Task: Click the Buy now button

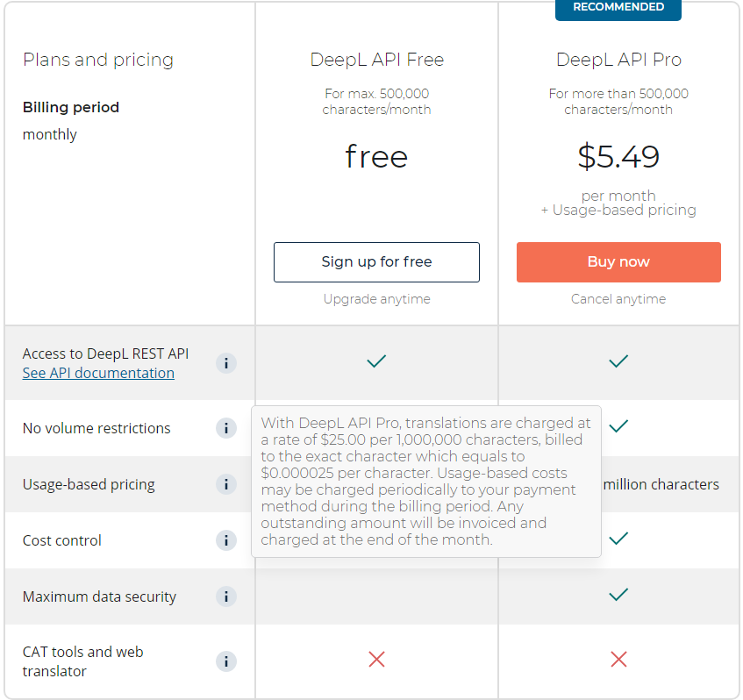Action: (618, 262)
